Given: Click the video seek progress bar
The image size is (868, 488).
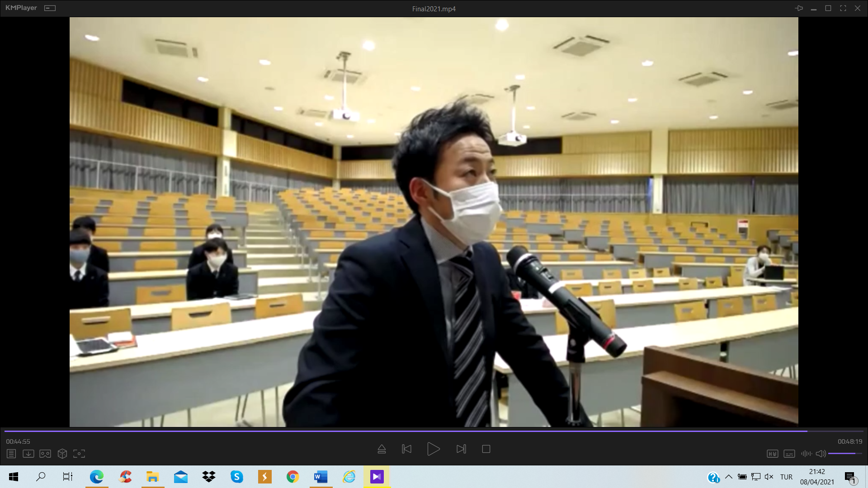Looking at the screenshot, I should click(407, 432).
